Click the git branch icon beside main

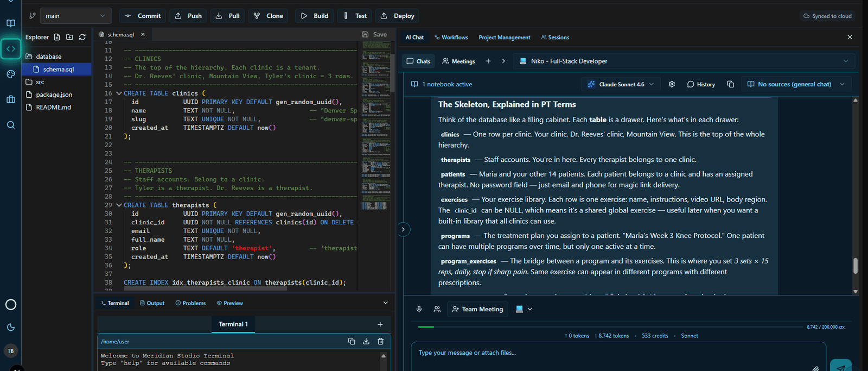click(33, 16)
